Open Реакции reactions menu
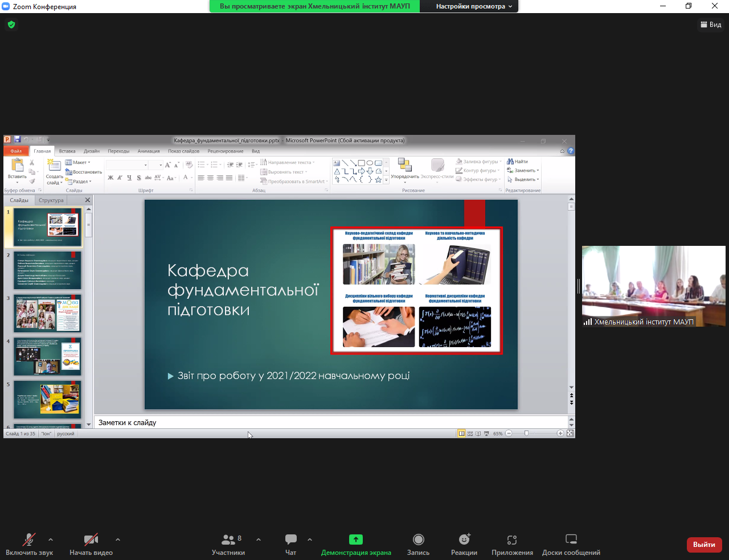This screenshot has height=560, width=729. point(464,540)
